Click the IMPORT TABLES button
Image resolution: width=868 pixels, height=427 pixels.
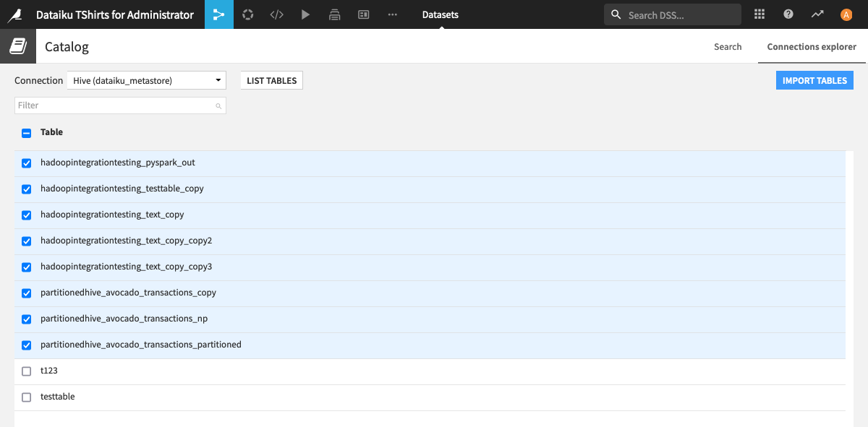(x=814, y=80)
